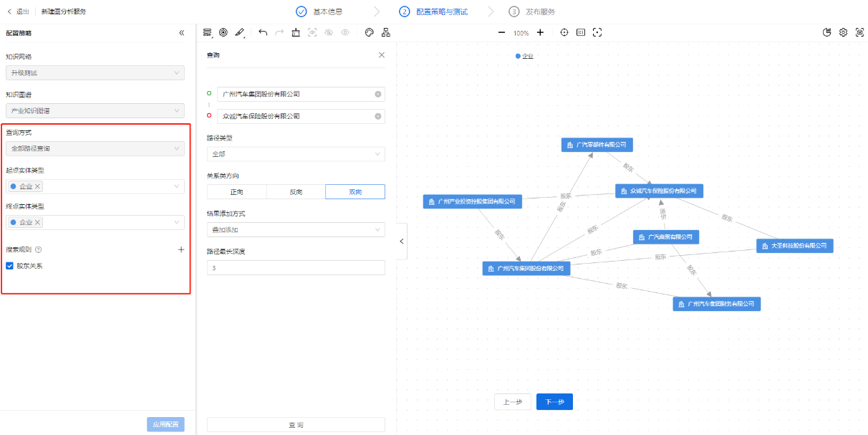
Task: Select the 广汽商贸有限公司 graph node
Action: coord(666,237)
